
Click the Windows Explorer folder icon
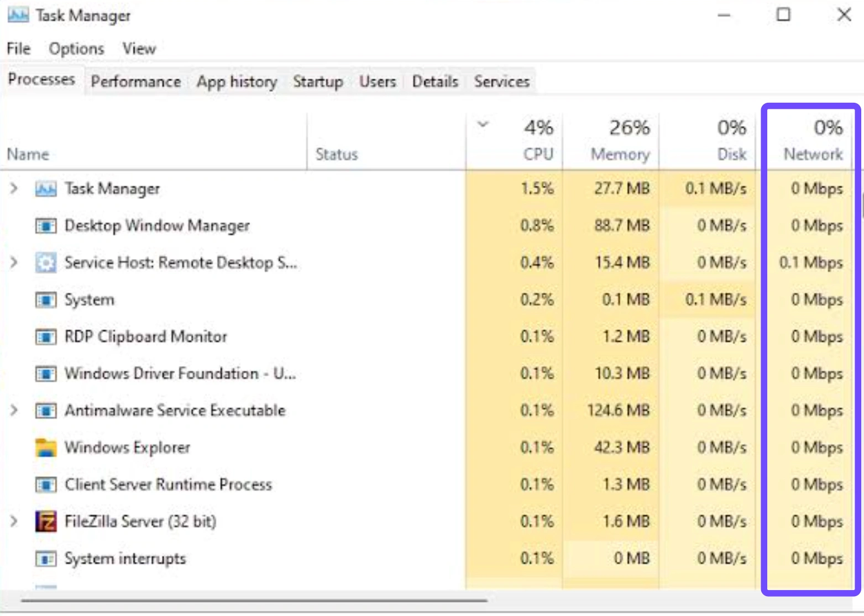(x=45, y=447)
